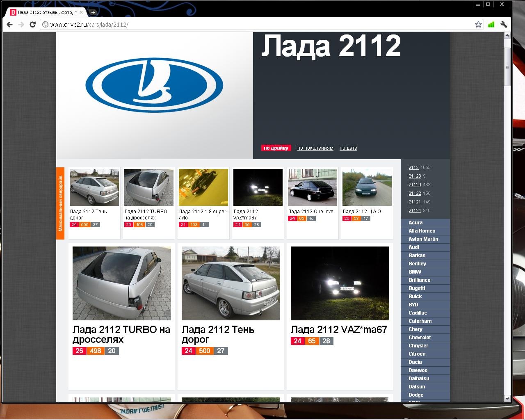The height and width of the screenshot is (420, 525).
Task: Reload the page with the refresh icon
Action: pos(33,25)
